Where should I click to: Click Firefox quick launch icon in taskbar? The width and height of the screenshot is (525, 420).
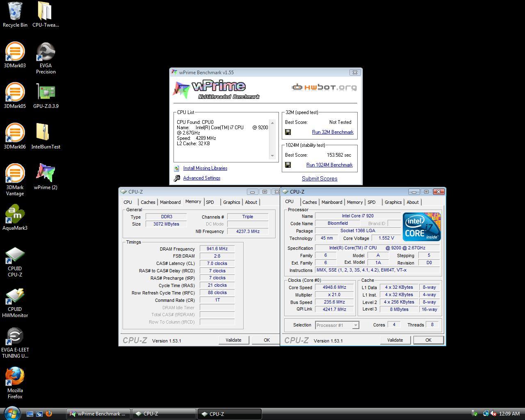49,414
